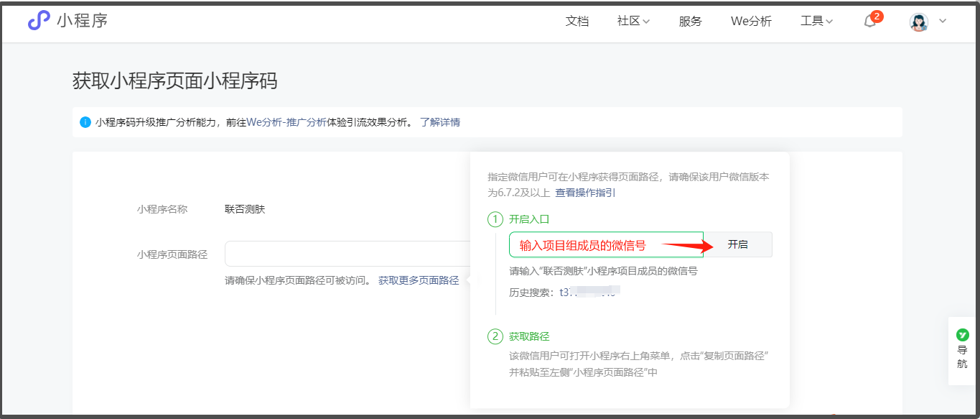Click the 开启入口 step heading
Image resolution: width=980 pixels, height=419 pixels.
point(529,219)
